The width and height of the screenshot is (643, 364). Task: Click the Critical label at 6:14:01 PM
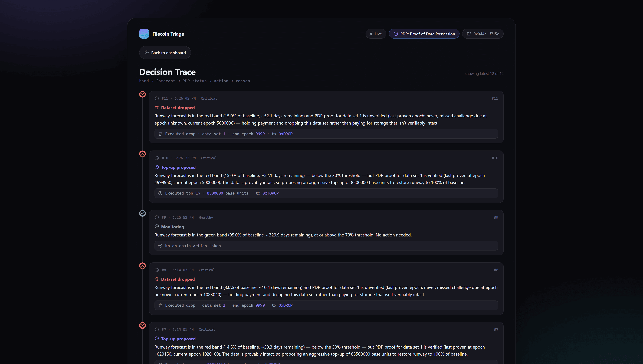coord(207,329)
